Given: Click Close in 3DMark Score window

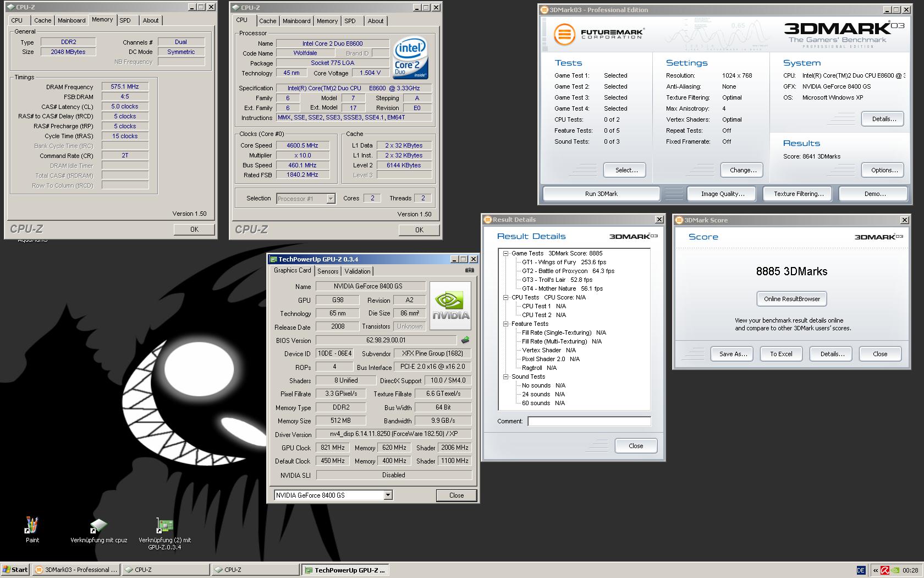Looking at the screenshot, I should 880,354.
